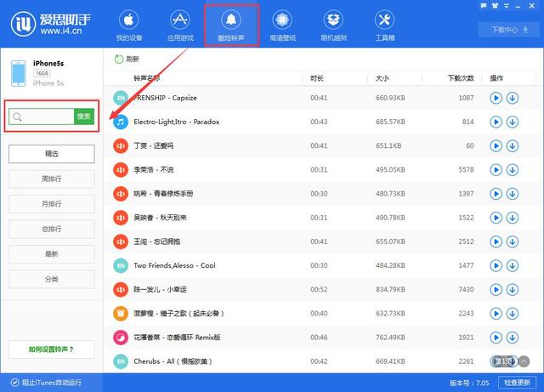Download the 490.78KB ringtone
Screen dimensions: 544x392
pyautogui.click(x=513, y=218)
